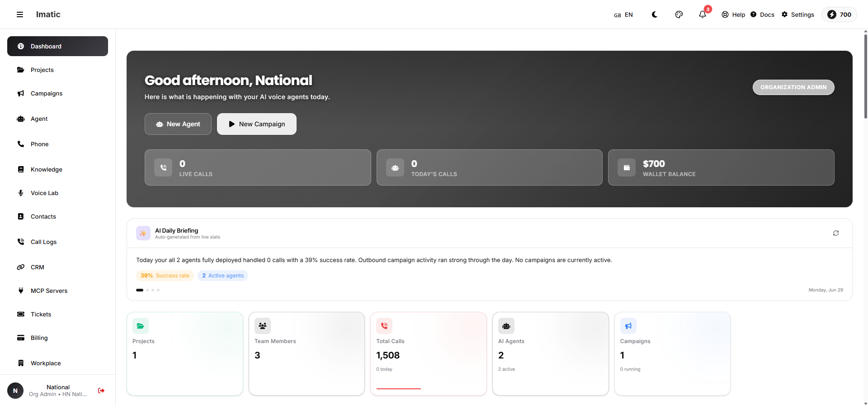
Task: Click the Wallet Balance card icon
Action: (x=627, y=167)
